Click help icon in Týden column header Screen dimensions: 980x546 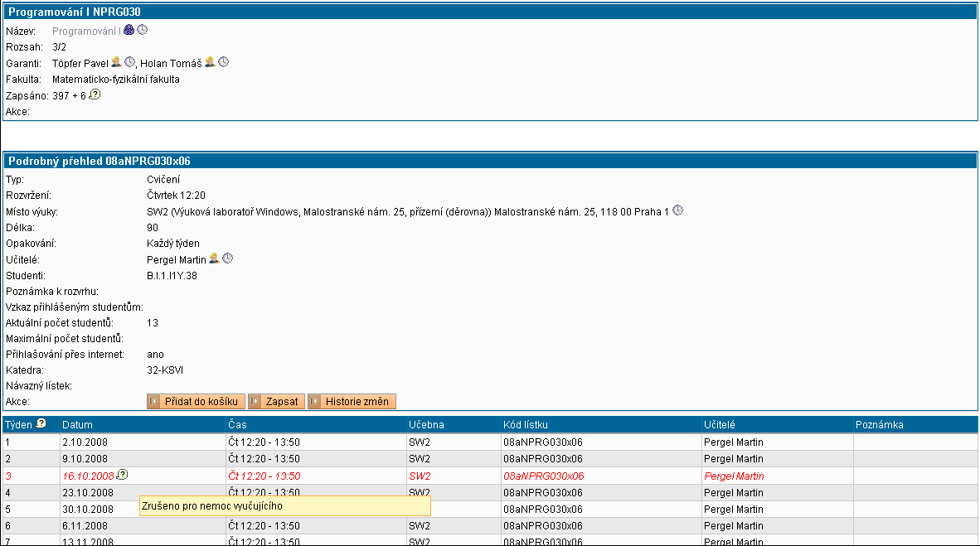point(41,424)
